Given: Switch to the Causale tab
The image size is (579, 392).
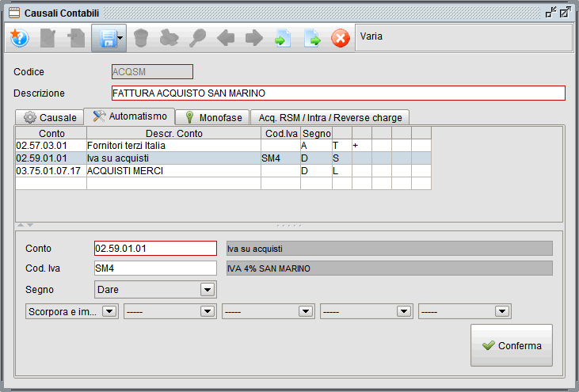Looking at the screenshot, I should [49, 117].
